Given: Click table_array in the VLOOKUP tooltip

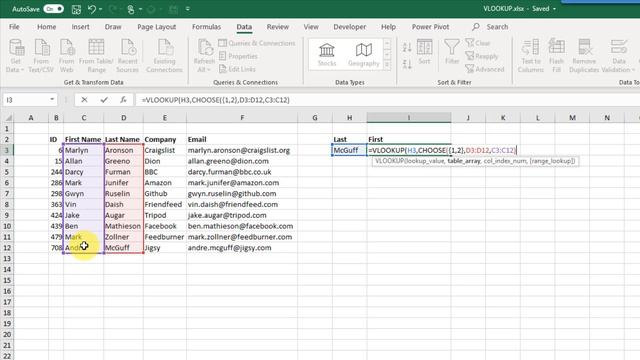Looking at the screenshot, I should click(x=464, y=161).
